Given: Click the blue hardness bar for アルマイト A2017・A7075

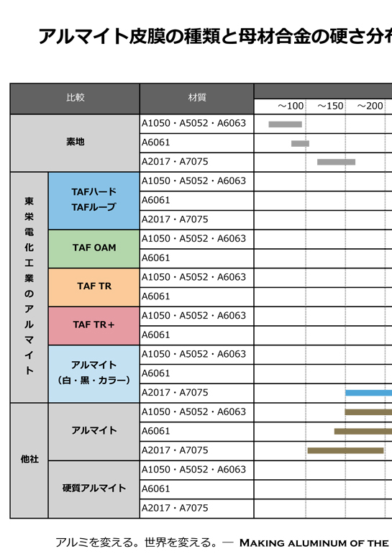Looking at the screenshot, I should click(368, 393).
